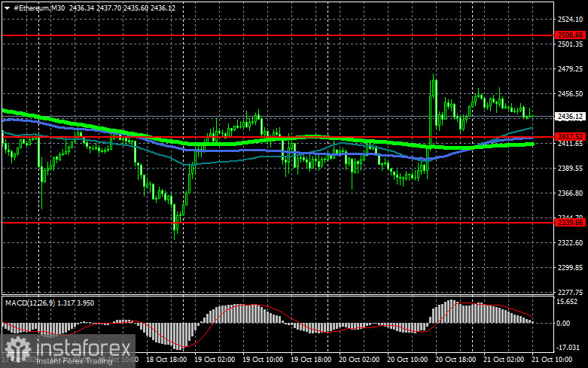Click the 2456.50 price axis label
The image size is (588, 368).
pos(571,93)
